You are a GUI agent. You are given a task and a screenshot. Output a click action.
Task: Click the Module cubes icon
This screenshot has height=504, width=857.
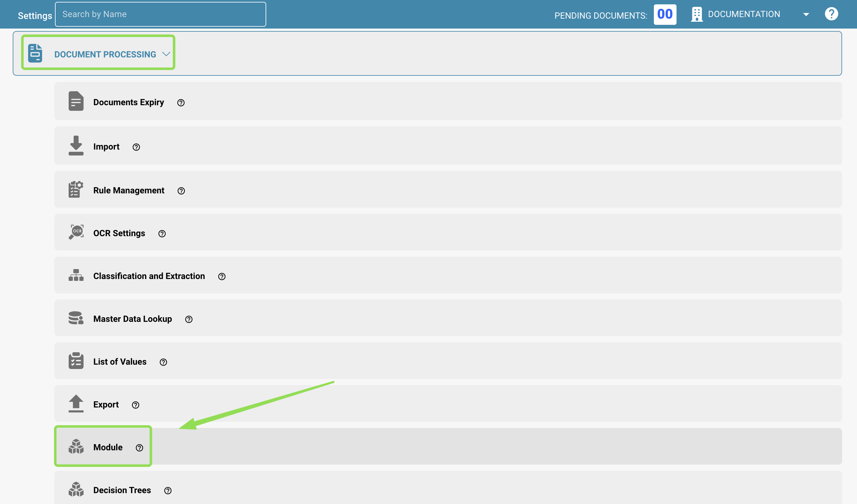[x=76, y=446]
